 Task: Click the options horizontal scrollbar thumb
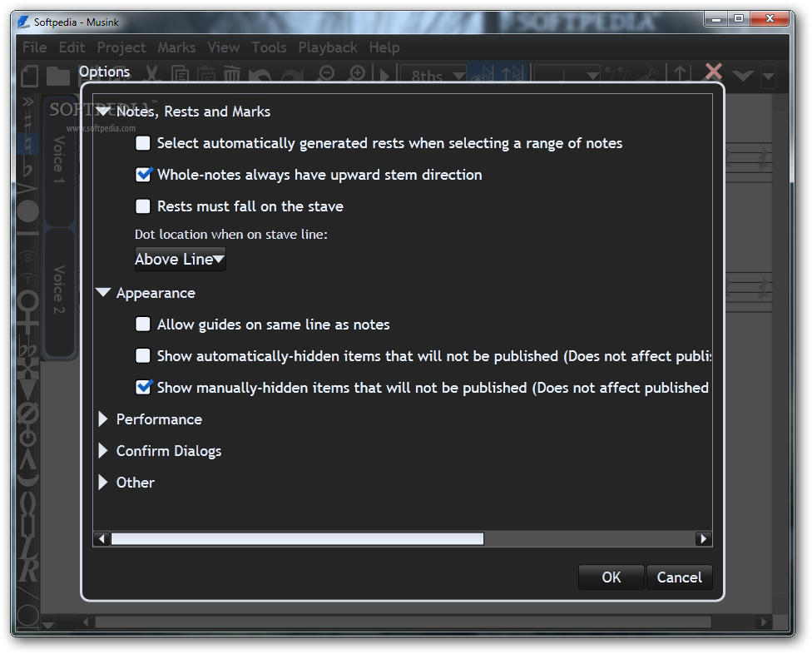297,538
